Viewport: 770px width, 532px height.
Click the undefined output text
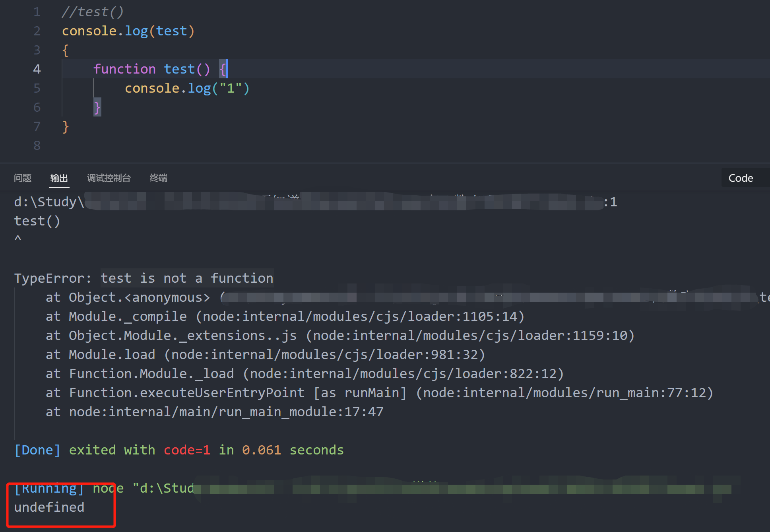click(49, 507)
